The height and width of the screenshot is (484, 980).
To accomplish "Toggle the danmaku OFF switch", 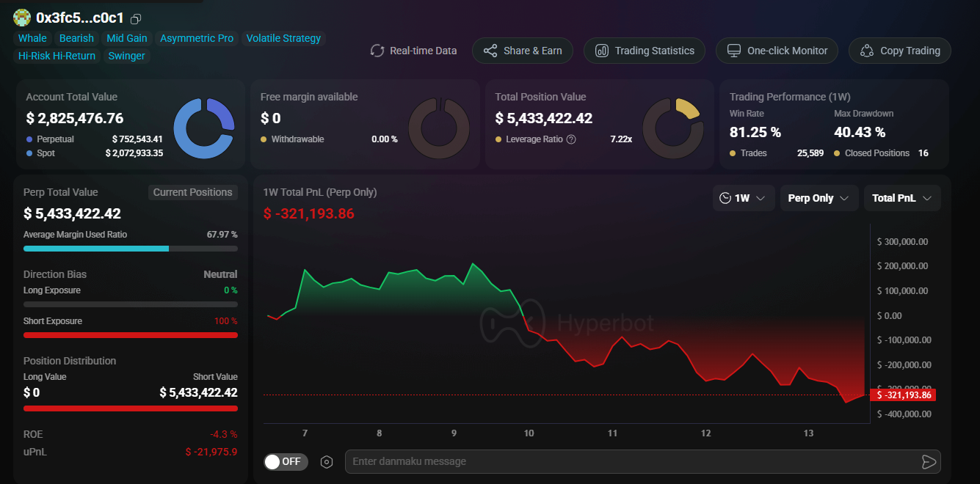I will pyautogui.click(x=286, y=461).
